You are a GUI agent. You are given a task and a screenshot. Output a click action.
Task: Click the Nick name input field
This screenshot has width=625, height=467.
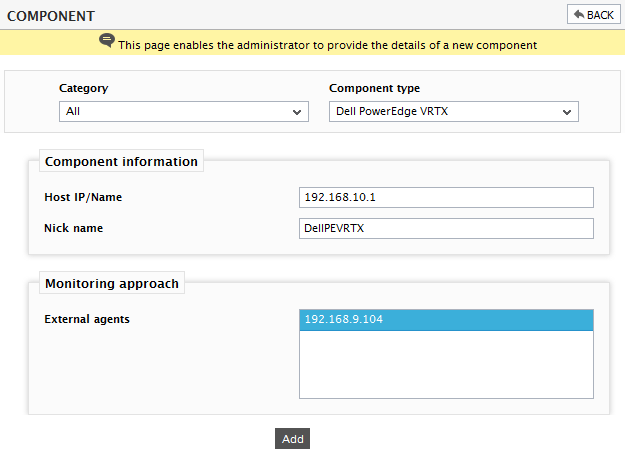point(446,228)
